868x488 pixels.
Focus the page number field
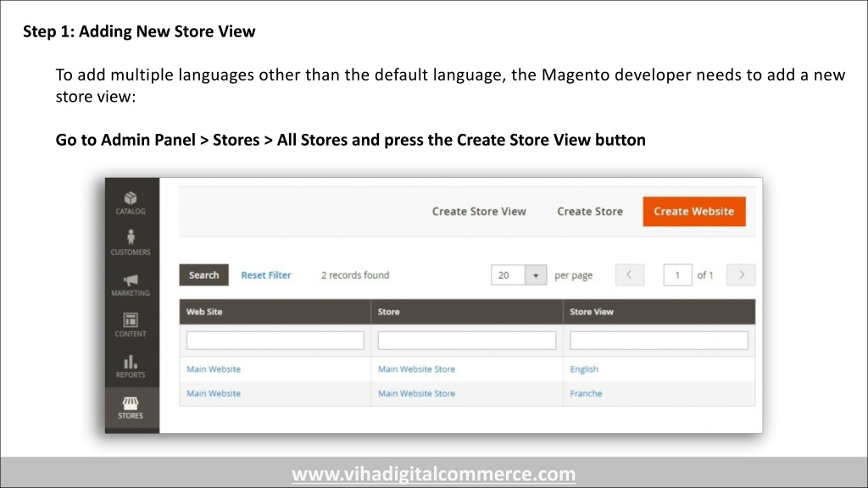(x=677, y=275)
